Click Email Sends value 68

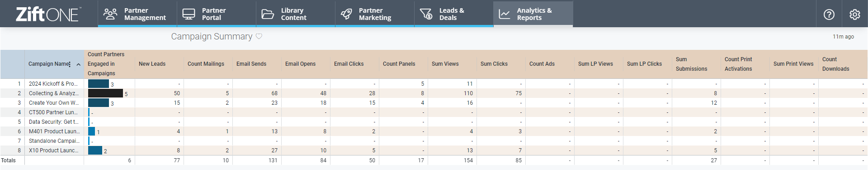pos(274,93)
